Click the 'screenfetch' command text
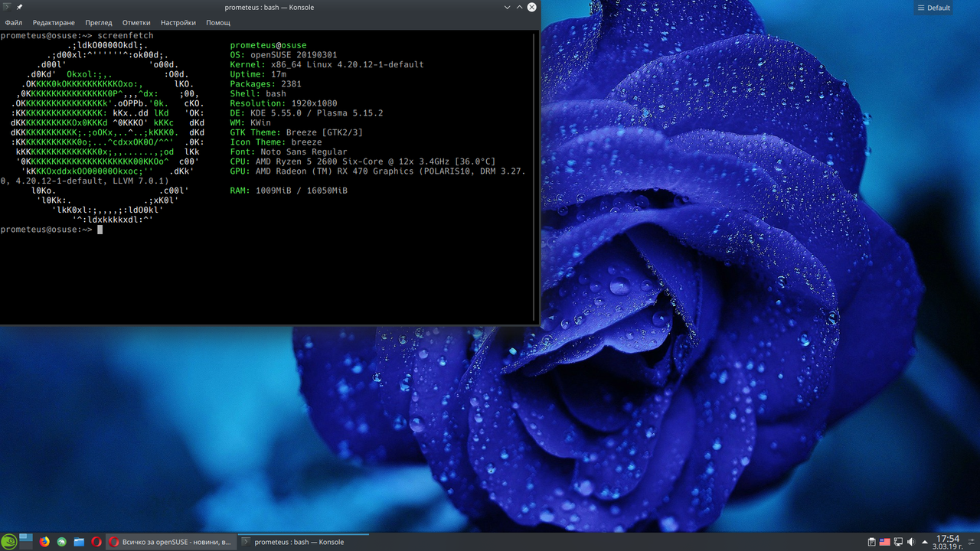 point(126,36)
